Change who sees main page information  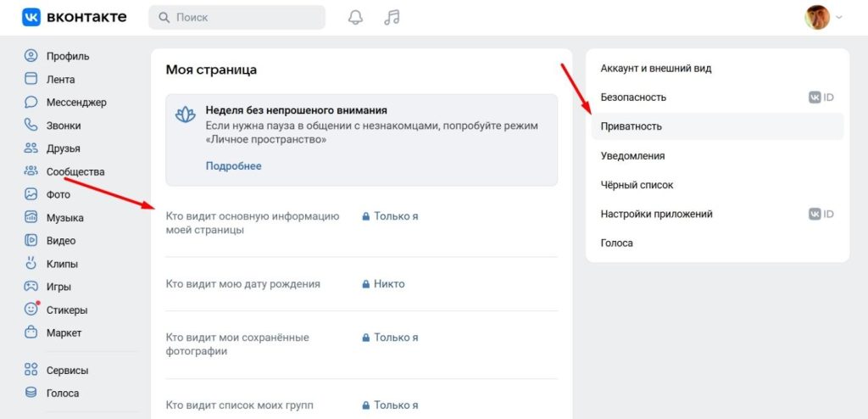[390, 216]
